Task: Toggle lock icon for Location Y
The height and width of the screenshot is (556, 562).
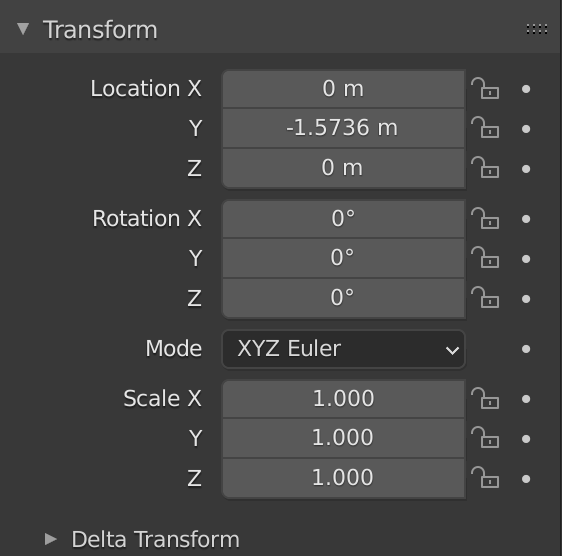Action: point(485,128)
